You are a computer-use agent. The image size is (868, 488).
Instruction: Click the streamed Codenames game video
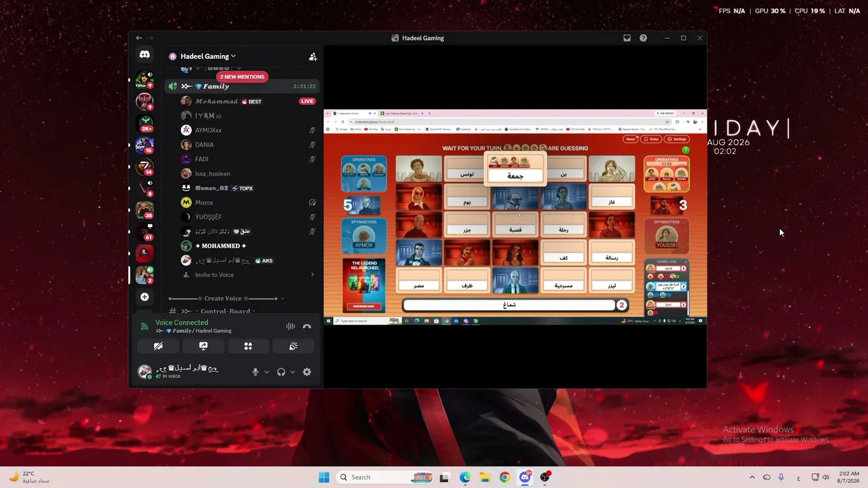pos(515,217)
